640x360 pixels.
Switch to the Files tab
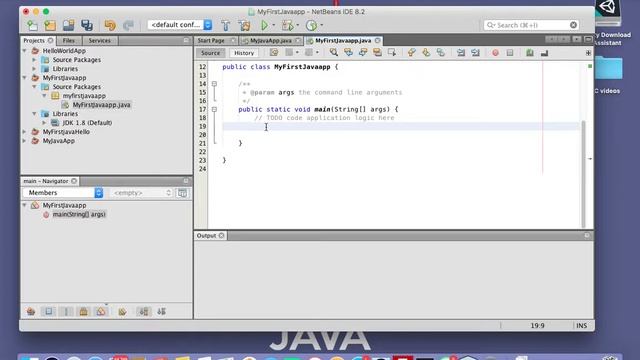tap(69, 40)
